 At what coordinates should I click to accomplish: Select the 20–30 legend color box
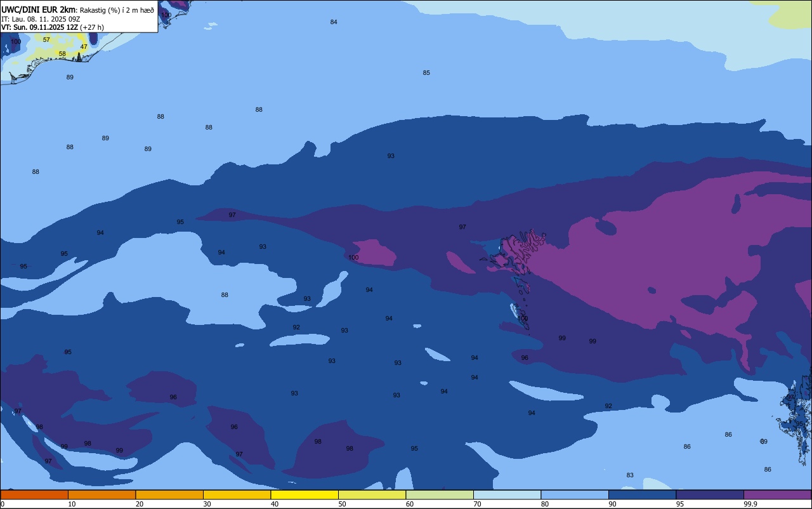169,494
